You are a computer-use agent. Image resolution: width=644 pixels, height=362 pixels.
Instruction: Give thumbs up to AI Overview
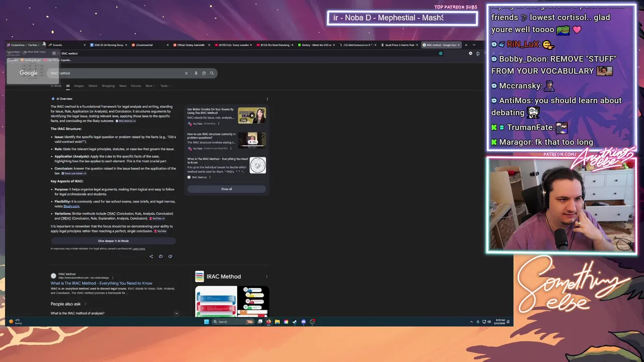click(160, 256)
